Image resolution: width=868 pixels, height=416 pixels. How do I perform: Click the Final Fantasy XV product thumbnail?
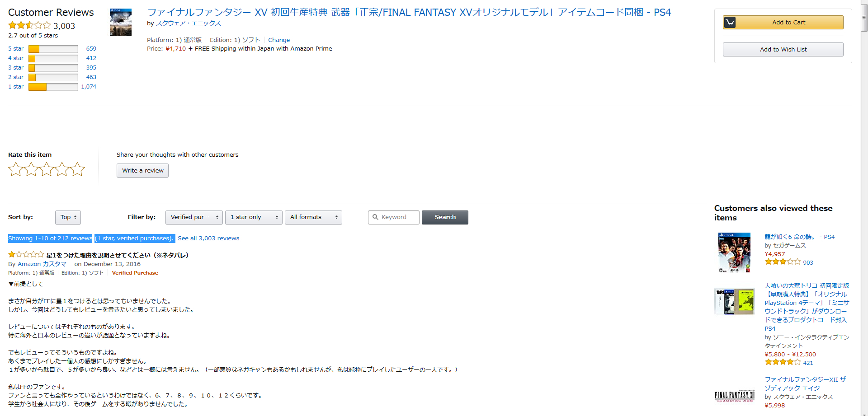click(121, 22)
